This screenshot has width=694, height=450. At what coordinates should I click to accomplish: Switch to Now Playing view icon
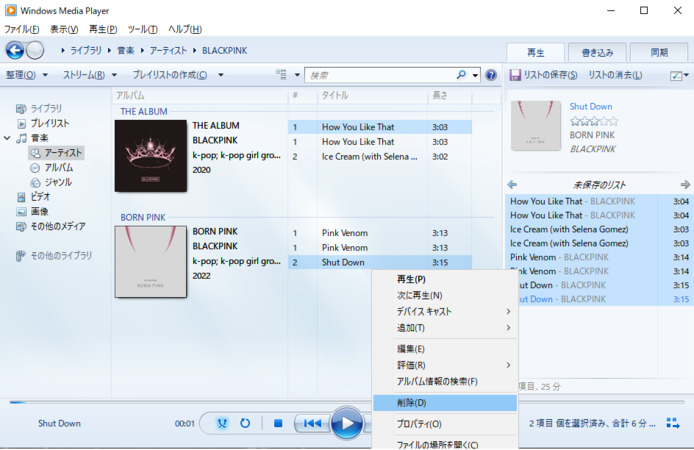673,423
